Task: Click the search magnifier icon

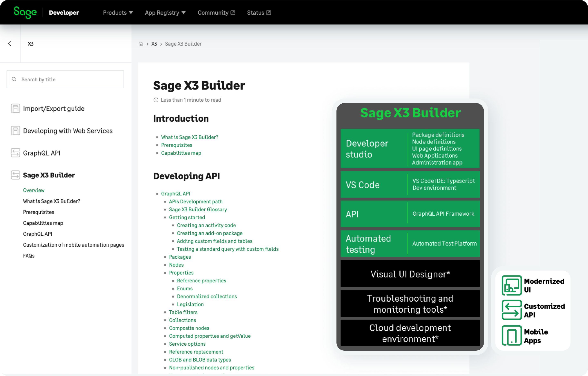Action: (14, 79)
